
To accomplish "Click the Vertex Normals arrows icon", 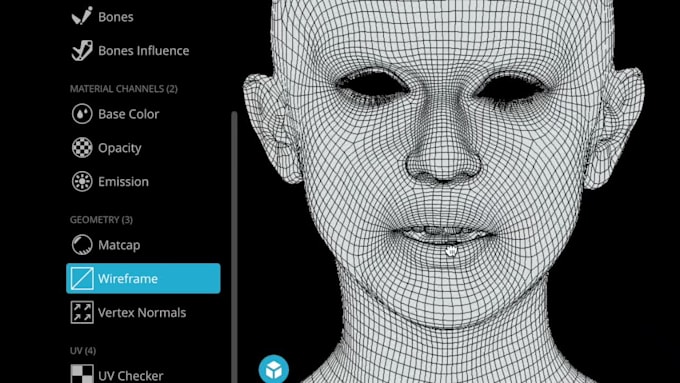I will (x=82, y=312).
